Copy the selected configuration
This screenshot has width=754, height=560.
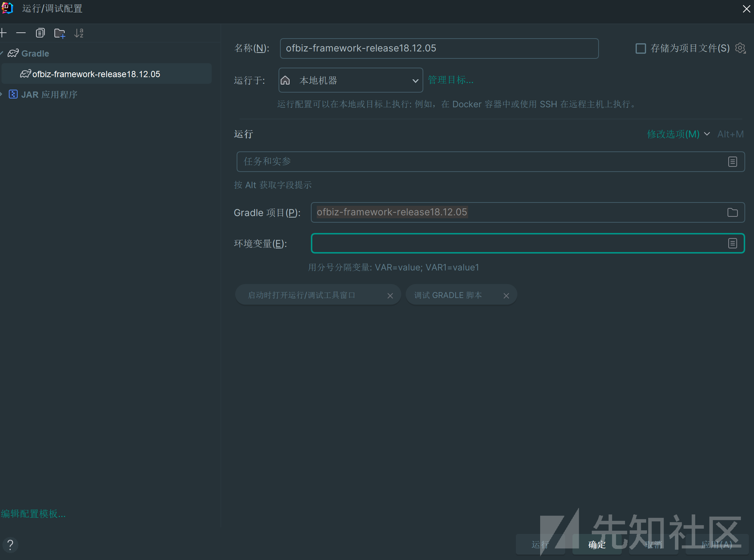(x=40, y=33)
